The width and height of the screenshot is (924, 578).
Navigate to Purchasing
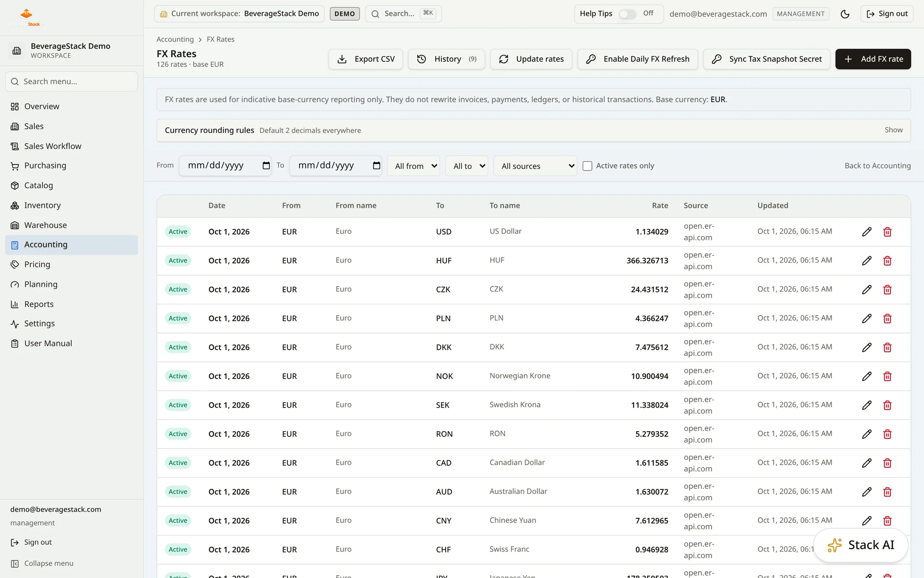click(71, 166)
